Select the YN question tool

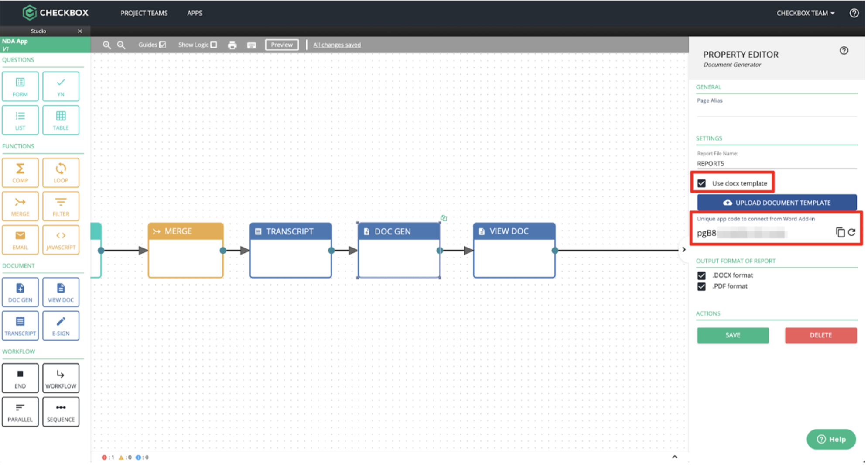pyautogui.click(x=61, y=86)
